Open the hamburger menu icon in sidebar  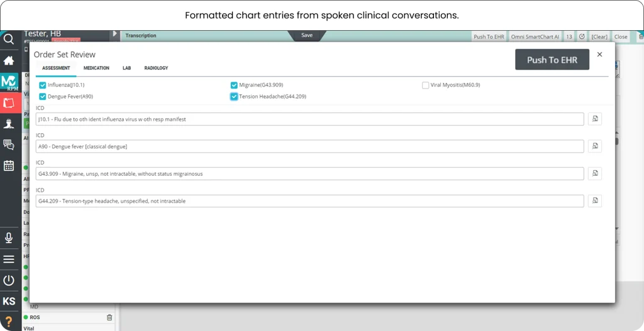9,259
